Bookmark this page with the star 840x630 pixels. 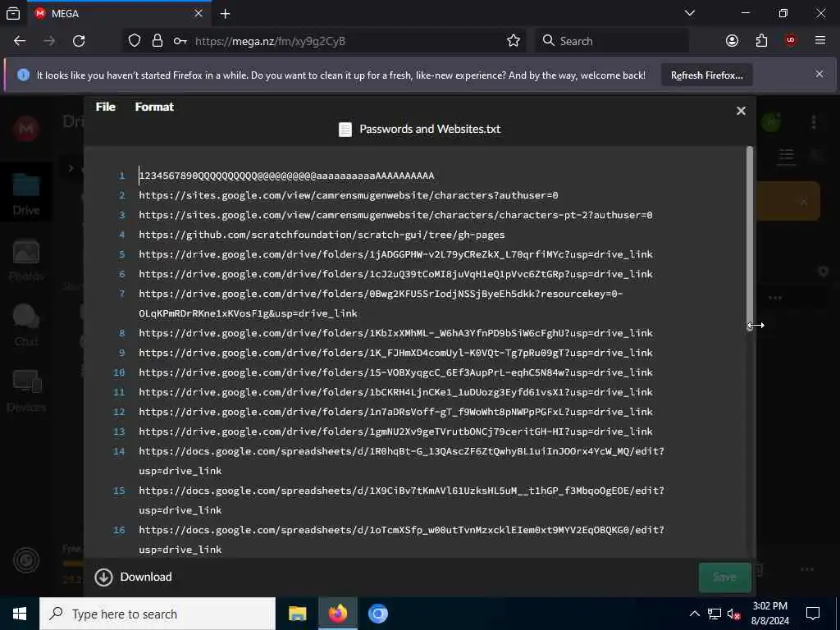[x=514, y=41]
